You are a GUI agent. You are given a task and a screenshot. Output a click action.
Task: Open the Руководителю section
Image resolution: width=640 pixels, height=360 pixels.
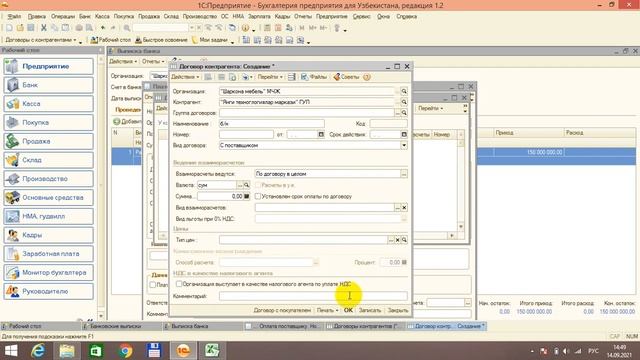click(49, 291)
